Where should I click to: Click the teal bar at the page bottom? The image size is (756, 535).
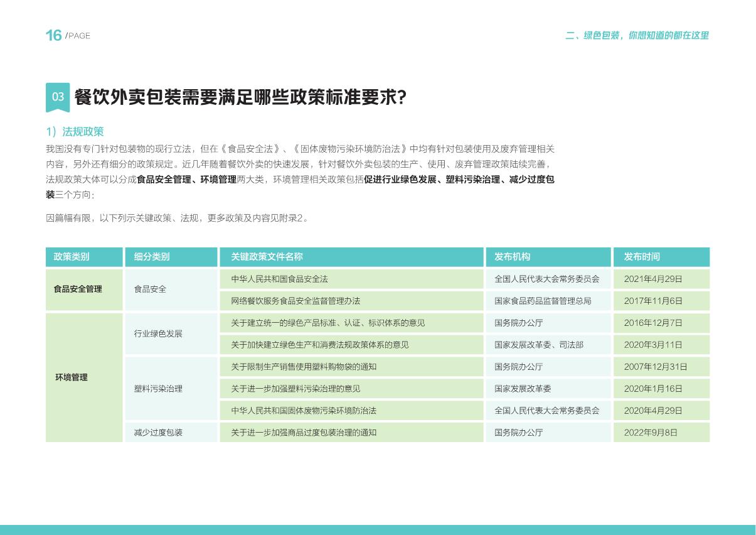click(378, 531)
